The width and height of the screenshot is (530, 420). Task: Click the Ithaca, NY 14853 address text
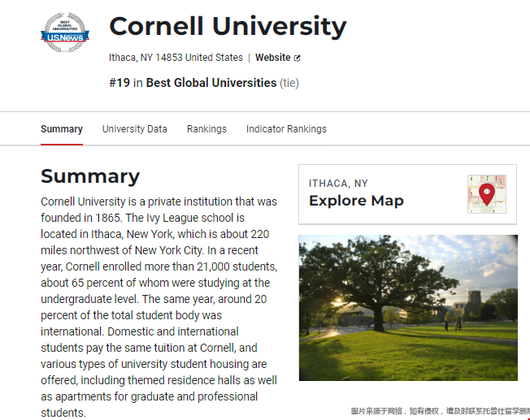pos(176,58)
